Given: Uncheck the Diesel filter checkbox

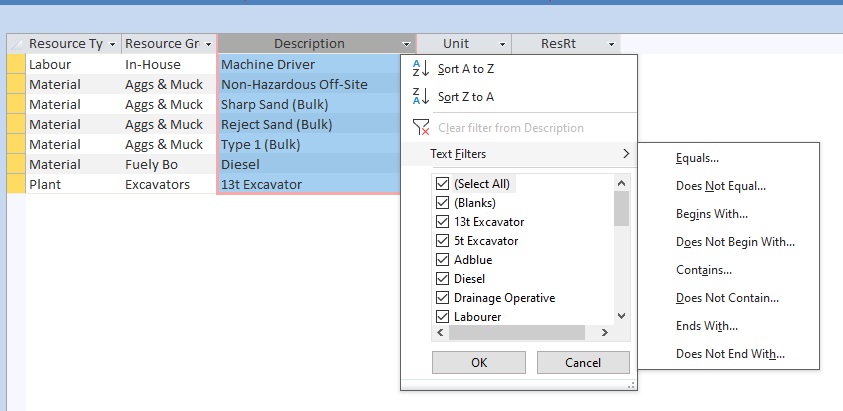Looking at the screenshot, I should 442,279.
